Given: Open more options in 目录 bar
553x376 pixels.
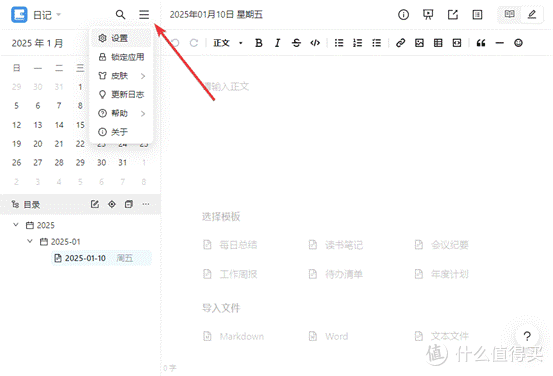Looking at the screenshot, I should [x=146, y=204].
